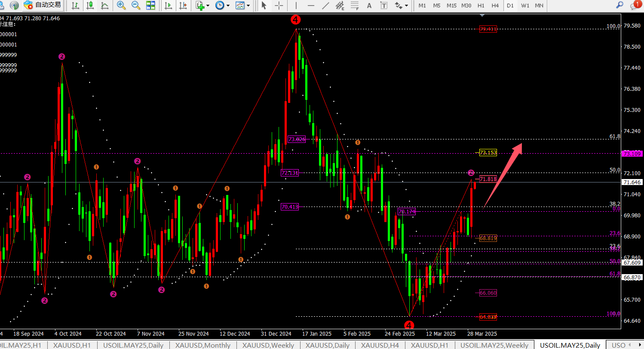Image resolution: width=644 pixels, height=349 pixels.
Task: Open the search magnifier in toolbar
Action: tap(619, 5)
